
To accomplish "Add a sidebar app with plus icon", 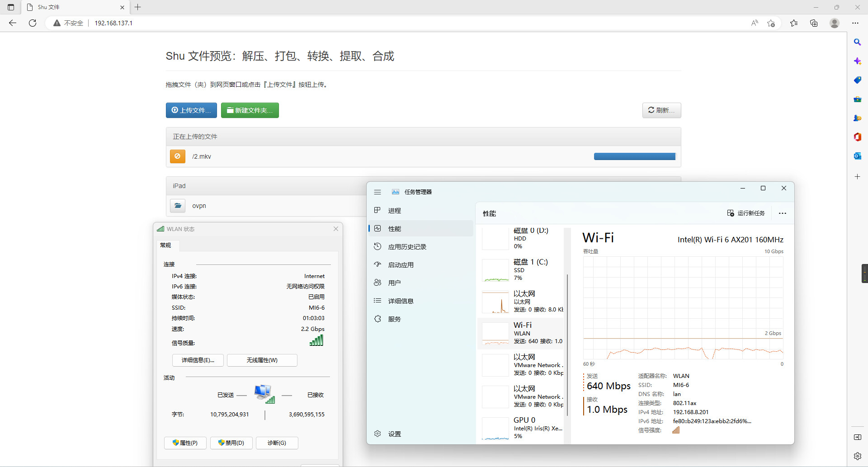I will (857, 177).
